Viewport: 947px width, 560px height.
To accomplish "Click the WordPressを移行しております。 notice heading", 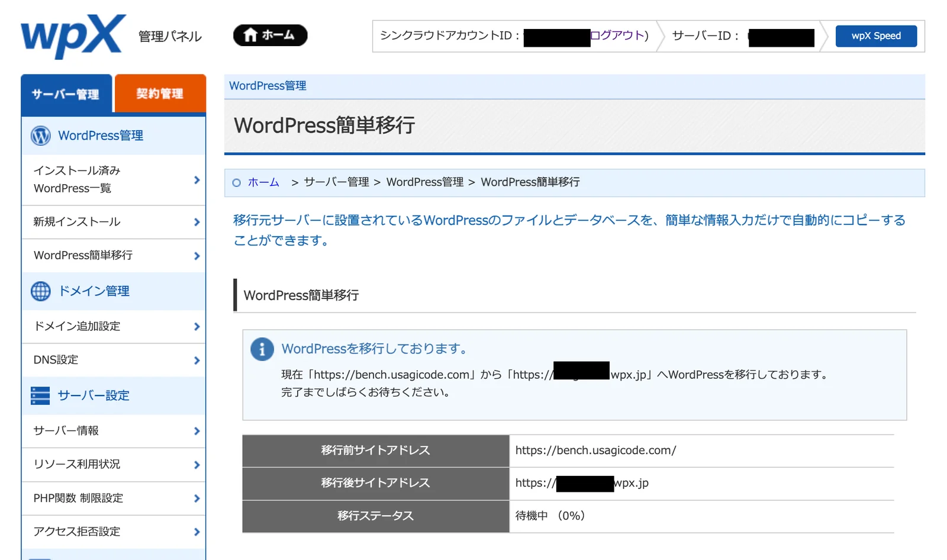I will (376, 349).
